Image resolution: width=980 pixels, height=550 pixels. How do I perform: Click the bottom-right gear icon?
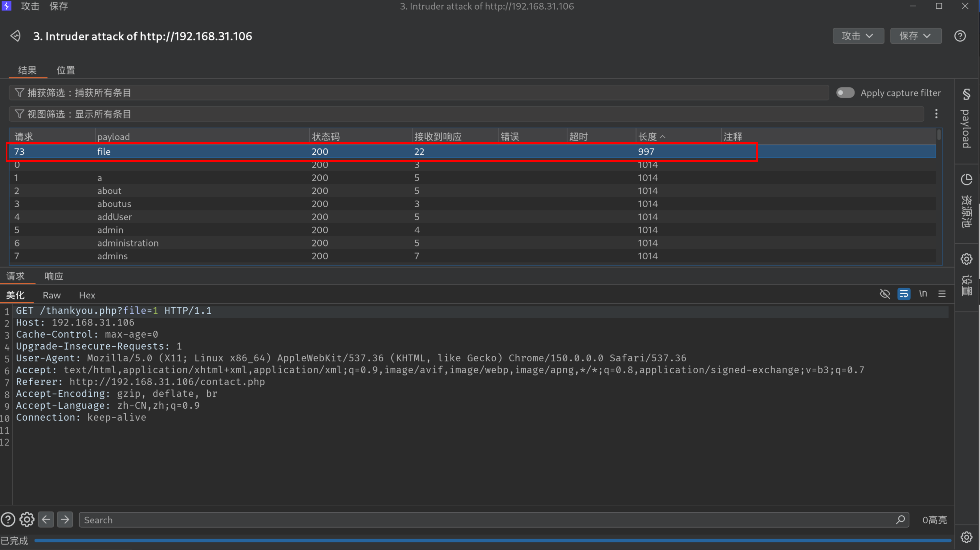pos(966,537)
